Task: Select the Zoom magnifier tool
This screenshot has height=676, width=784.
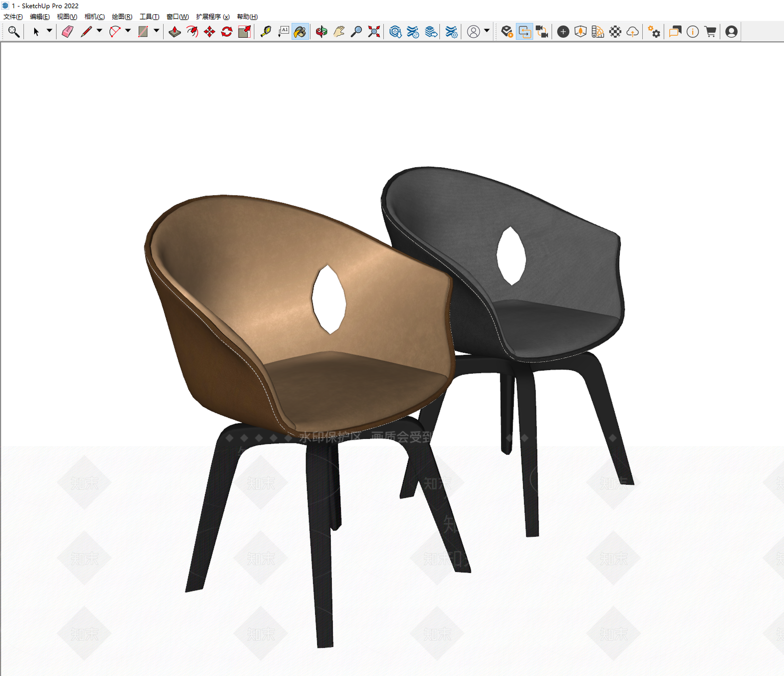Action: click(357, 32)
